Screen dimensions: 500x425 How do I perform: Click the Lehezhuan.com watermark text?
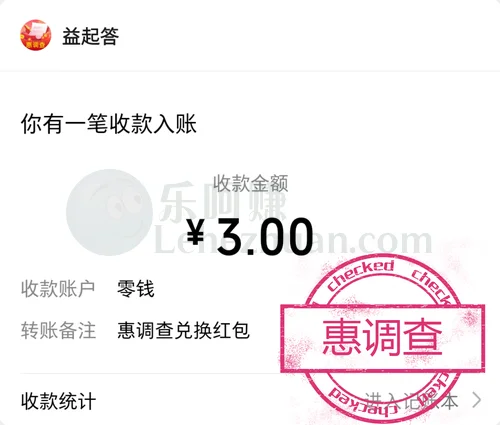(x=293, y=241)
